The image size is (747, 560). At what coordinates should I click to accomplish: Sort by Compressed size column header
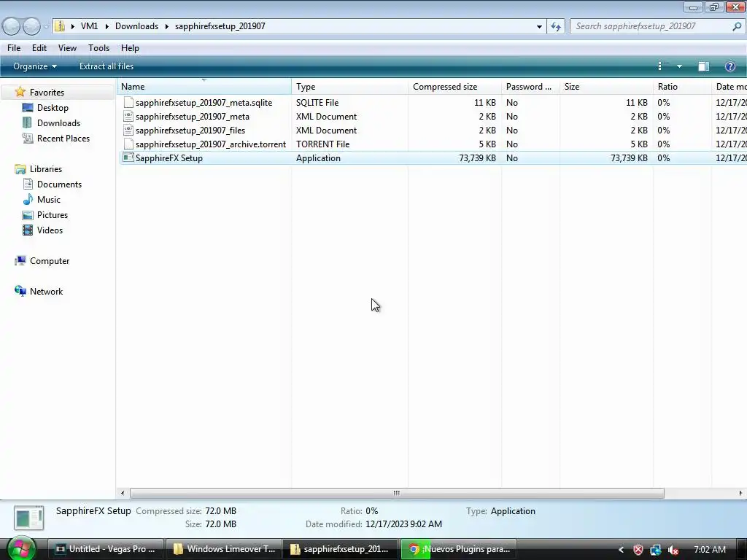(455, 87)
